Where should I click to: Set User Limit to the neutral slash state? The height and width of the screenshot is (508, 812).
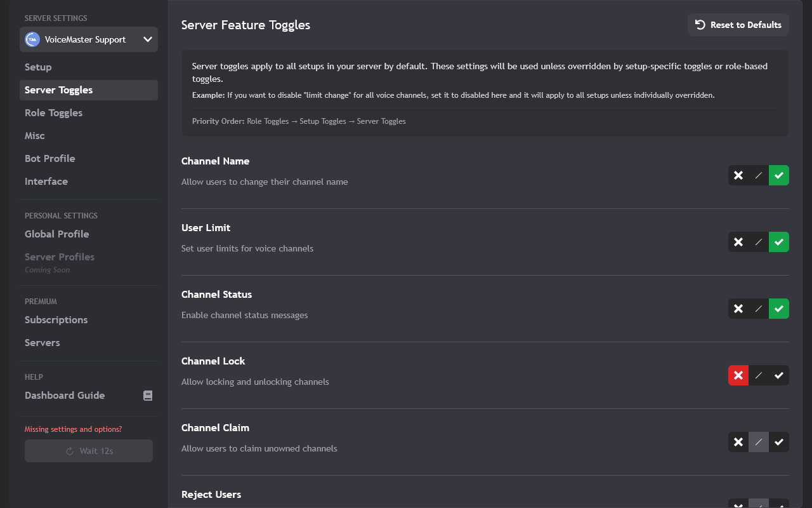click(x=759, y=242)
